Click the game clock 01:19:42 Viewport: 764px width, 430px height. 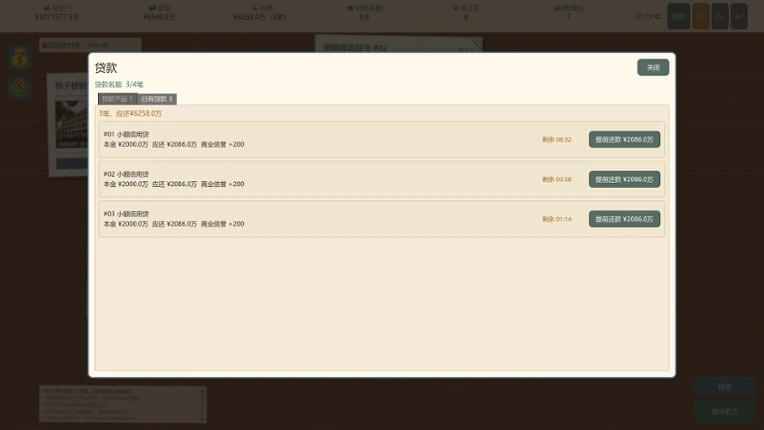pyautogui.click(x=649, y=17)
